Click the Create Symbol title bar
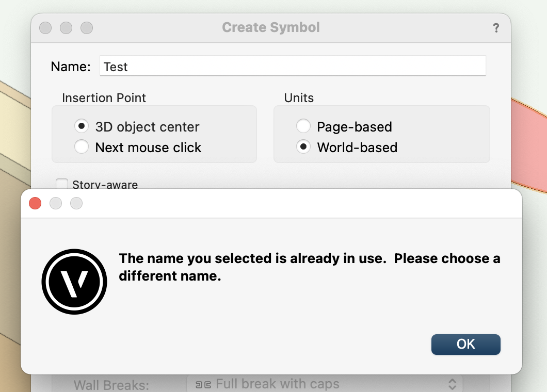This screenshot has width=547, height=392. point(271,27)
